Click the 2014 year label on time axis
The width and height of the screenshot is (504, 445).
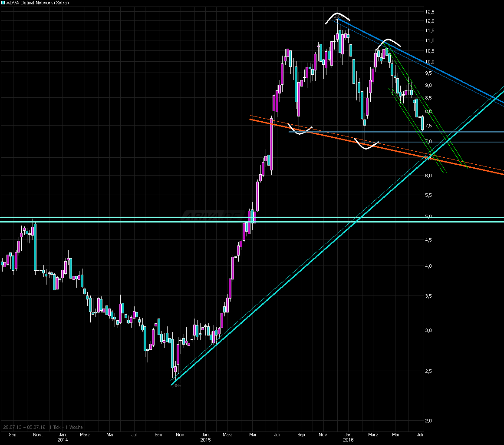[63, 440]
